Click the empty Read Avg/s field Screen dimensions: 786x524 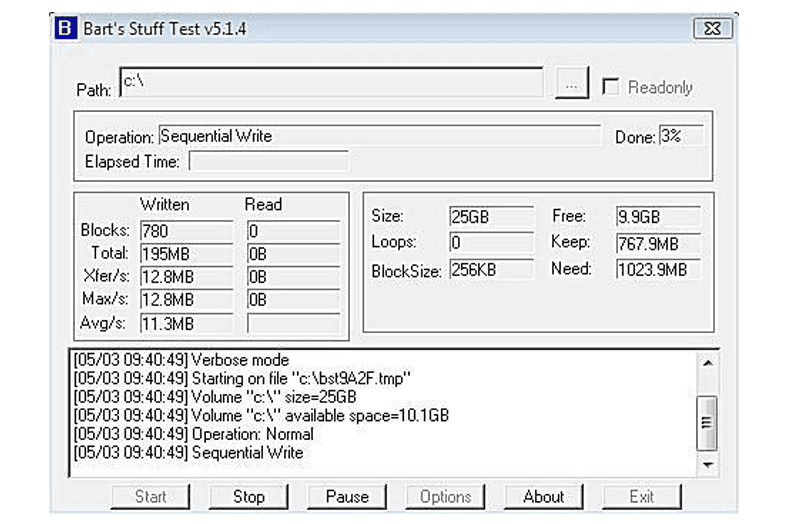294,323
